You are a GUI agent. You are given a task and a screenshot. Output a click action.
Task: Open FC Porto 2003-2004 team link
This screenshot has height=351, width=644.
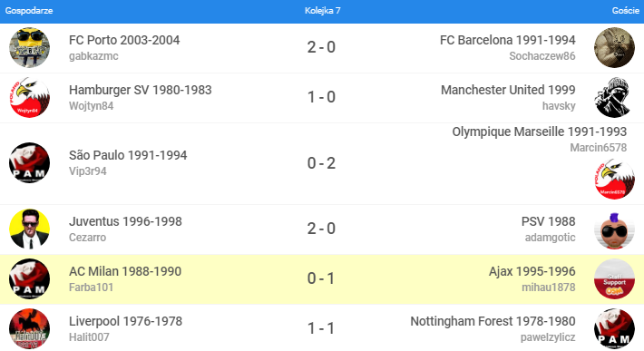(124, 40)
